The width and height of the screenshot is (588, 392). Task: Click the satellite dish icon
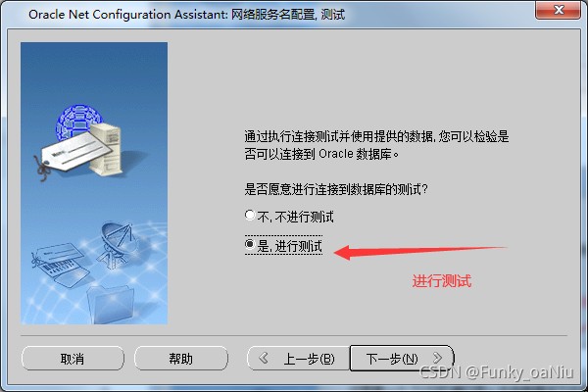pyautogui.click(x=117, y=244)
